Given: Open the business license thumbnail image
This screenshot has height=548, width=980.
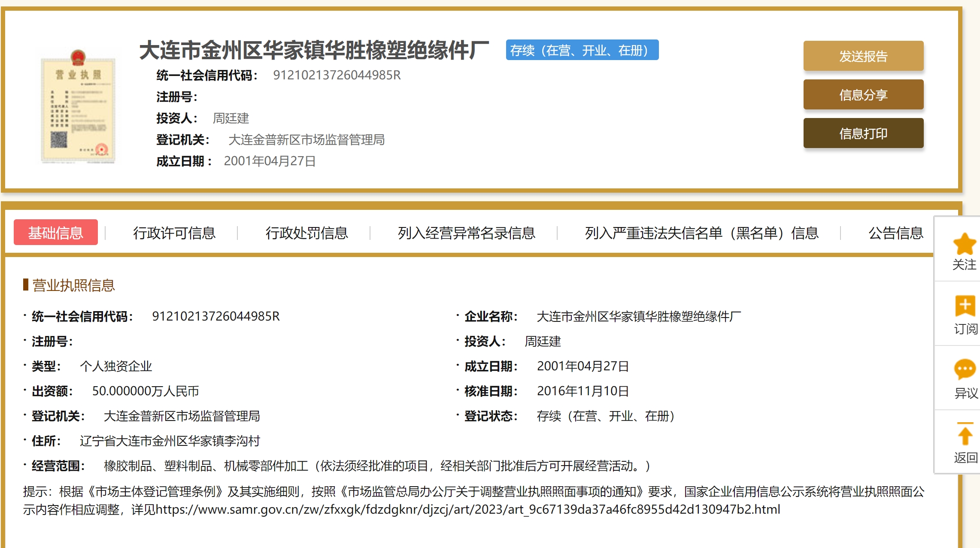Looking at the screenshot, I should pos(78,107).
